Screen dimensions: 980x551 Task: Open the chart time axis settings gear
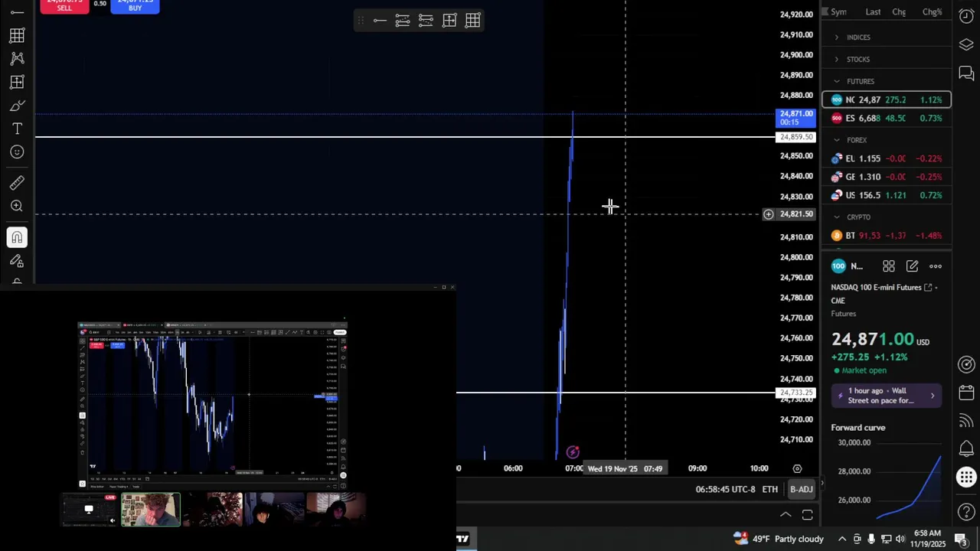(797, 468)
